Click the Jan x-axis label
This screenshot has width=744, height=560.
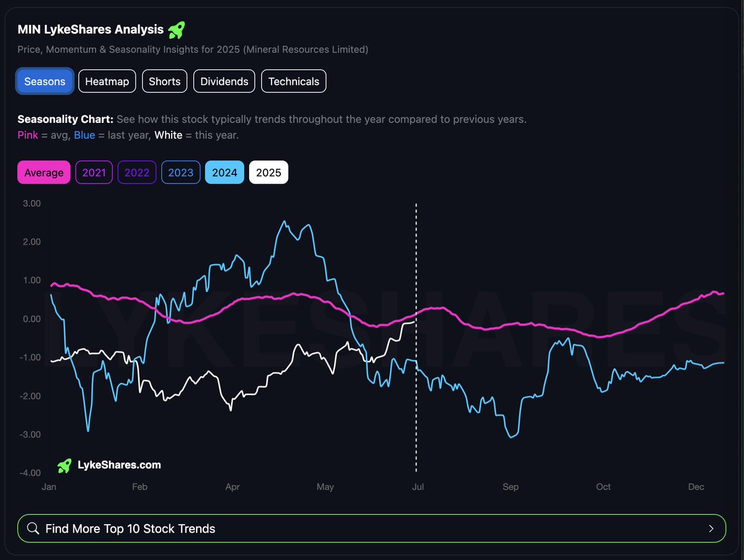pos(49,487)
